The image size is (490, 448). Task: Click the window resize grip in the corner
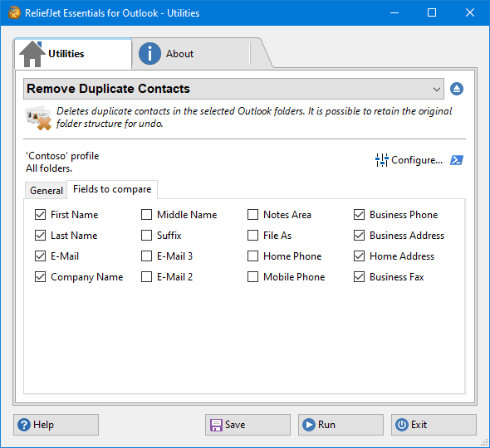[x=484, y=442]
